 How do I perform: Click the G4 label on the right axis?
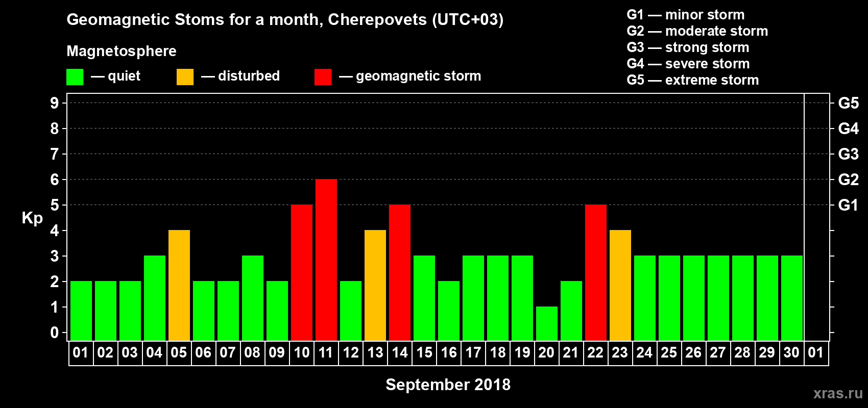pyautogui.click(x=849, y=129)
